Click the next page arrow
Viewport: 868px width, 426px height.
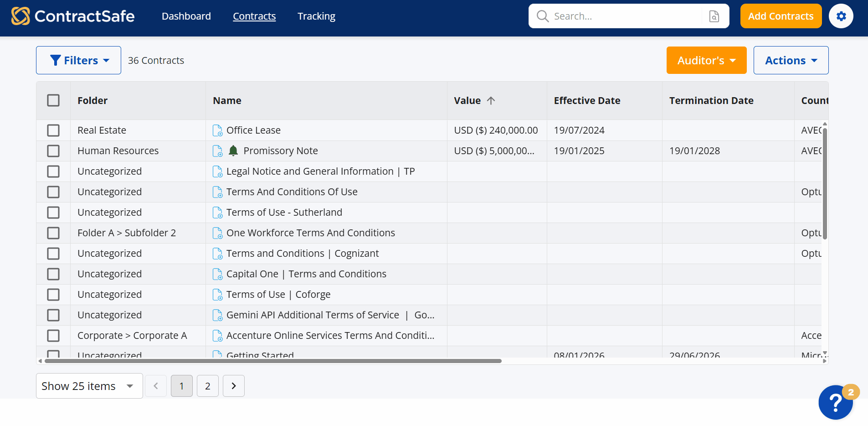(x=234, y=386)
